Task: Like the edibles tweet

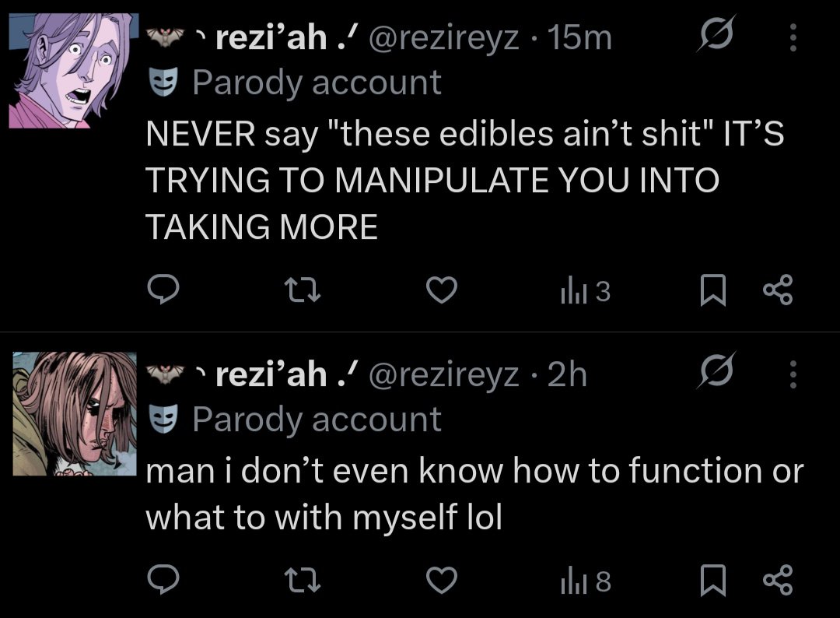Action: click(442, 290)
